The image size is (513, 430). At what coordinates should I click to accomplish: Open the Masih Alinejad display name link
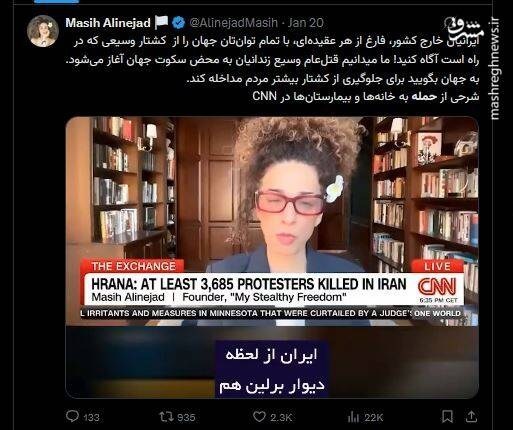pos(108,23)
